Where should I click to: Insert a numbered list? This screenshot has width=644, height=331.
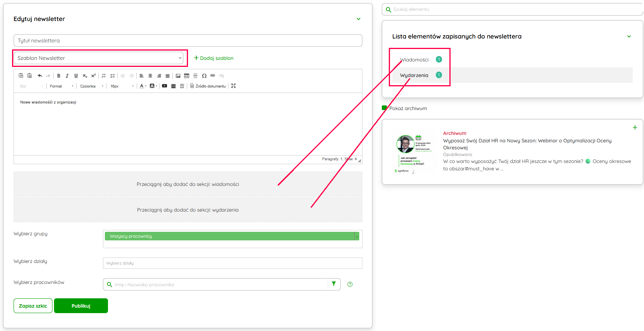[104, 76]
